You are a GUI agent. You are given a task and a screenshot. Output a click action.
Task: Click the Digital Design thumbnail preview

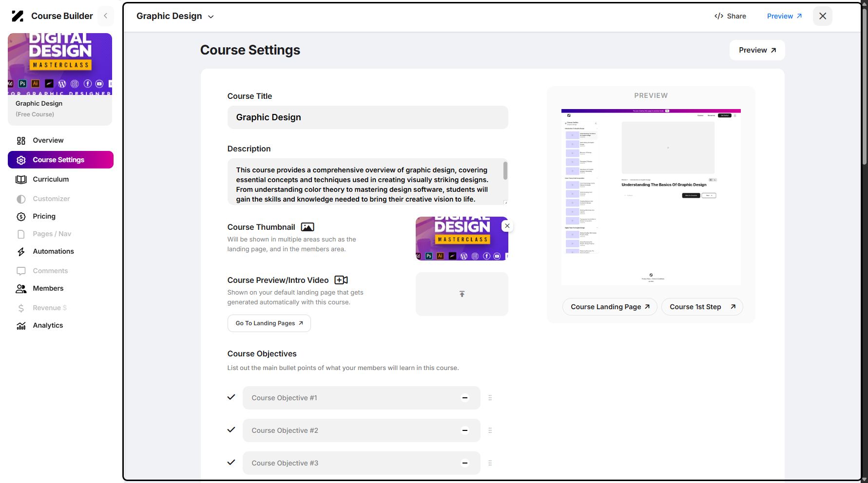click(x=462, y=239)
